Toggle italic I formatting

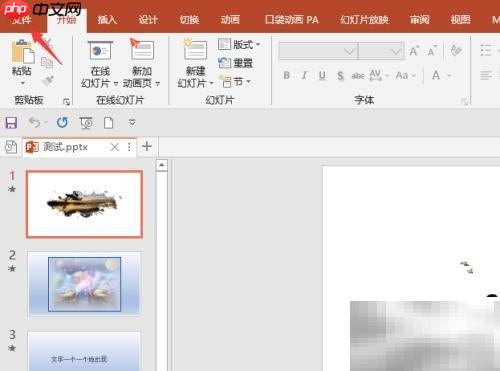(304, 75)
